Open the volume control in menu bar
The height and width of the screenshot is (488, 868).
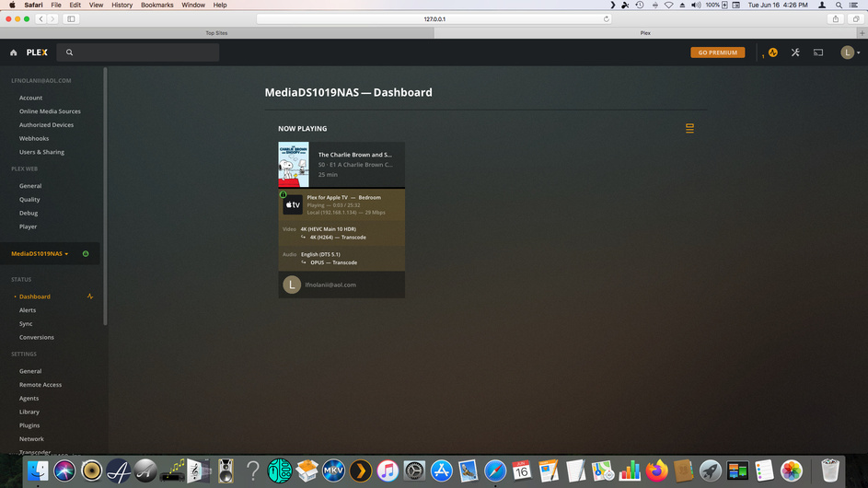(696, 5)
